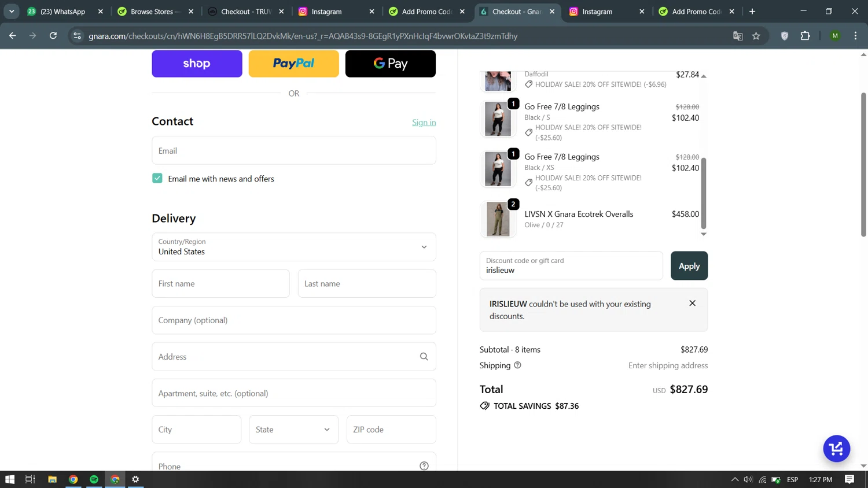The width and height of the screenshot is (868, 488).
Task: Apply the discount code
Action: click(689, 266)
